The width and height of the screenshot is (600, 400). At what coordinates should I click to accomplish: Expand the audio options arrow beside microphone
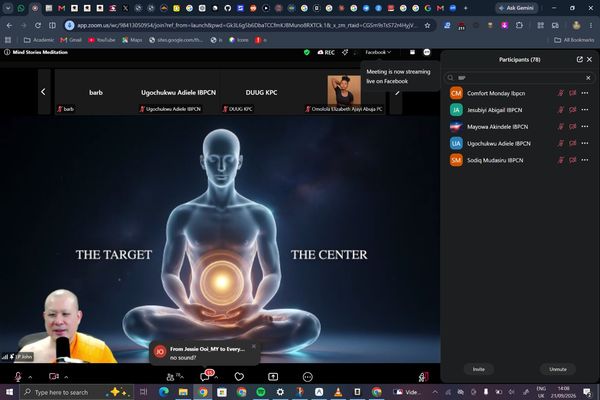click(x=30, y=377)
